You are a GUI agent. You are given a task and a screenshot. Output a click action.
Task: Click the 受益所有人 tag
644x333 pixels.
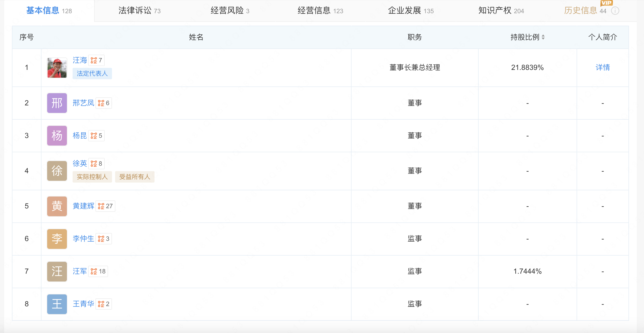135,177
